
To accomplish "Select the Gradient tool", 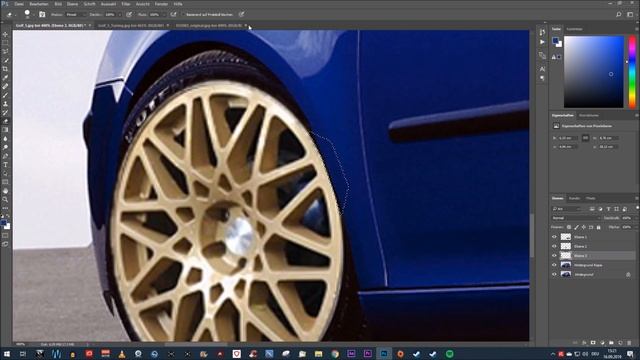I will tap(5, 130).
